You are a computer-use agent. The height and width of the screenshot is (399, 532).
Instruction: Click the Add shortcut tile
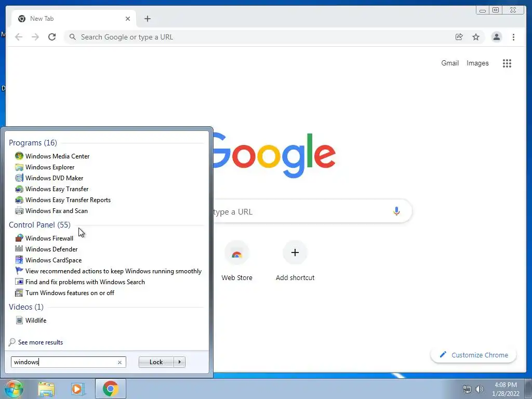pyautogui.click(x=295, y=261)
